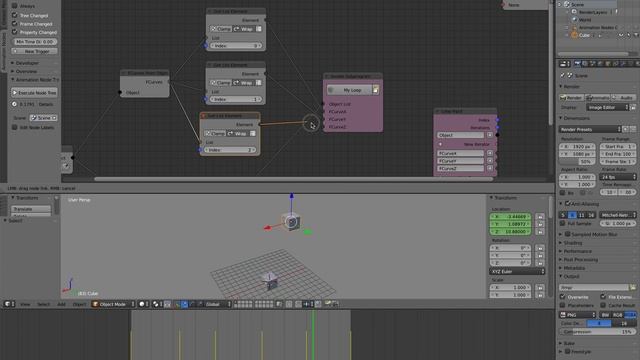
Task: Select World in the outliner
Action: tap(584, 20)
